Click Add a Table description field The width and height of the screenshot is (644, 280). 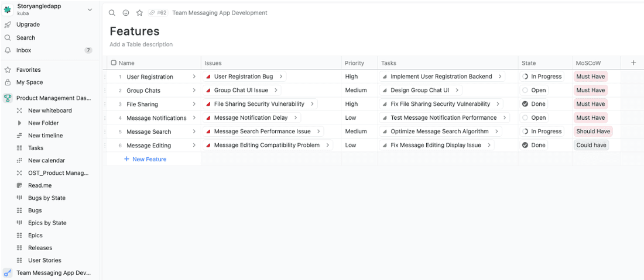[141, 44]
